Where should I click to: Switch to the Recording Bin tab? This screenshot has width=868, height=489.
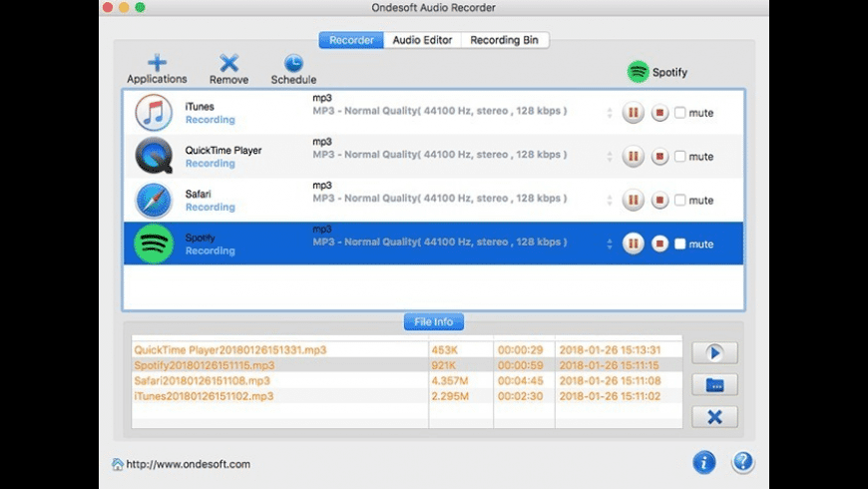coord(504,40)
